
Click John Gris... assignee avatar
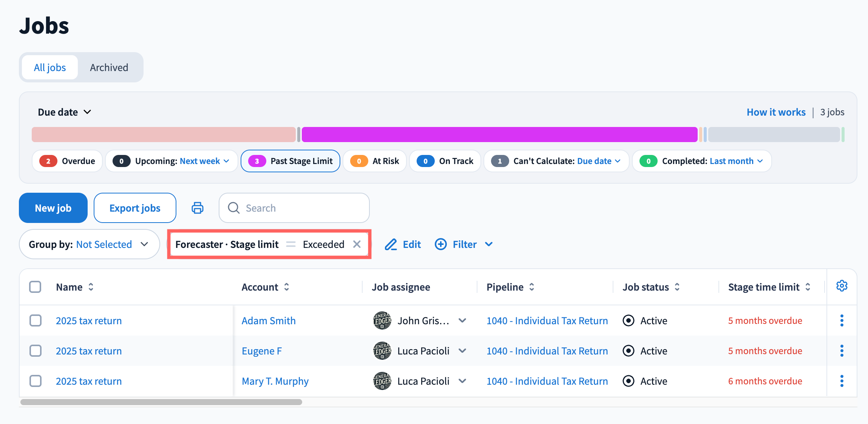(x=382, y=320)
